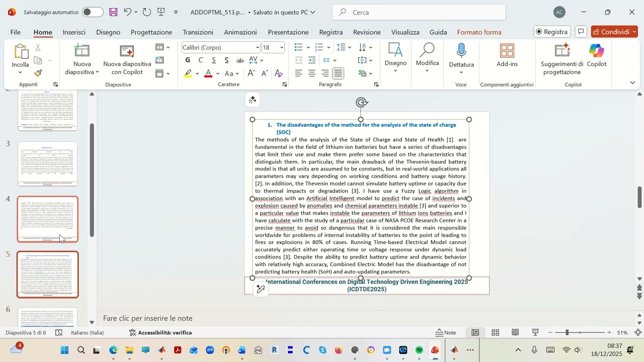Reset the slide layout icon
This screenshot has height=362, width=644.
[159, 60]
